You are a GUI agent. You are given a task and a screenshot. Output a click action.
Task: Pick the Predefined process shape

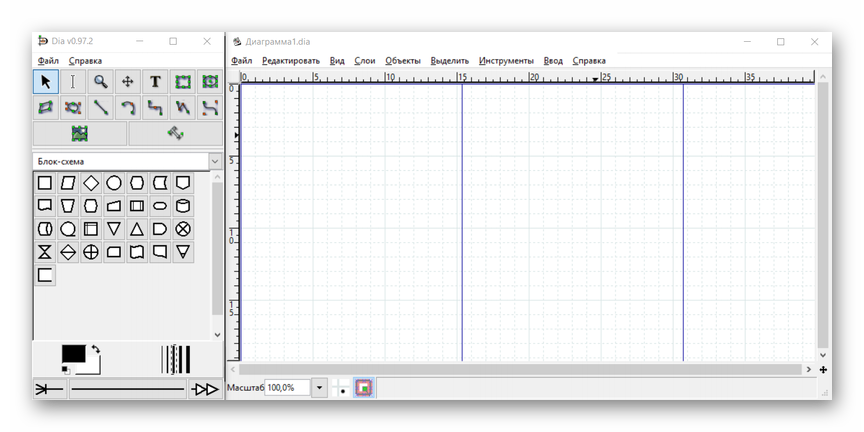[x=137, y=206]
